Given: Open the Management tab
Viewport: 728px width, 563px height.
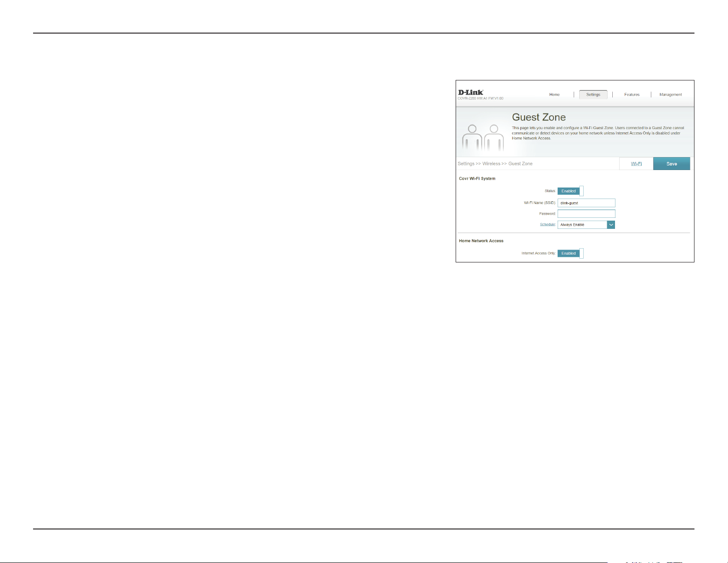Looking at the screenshot, I should tap(671, 95).
